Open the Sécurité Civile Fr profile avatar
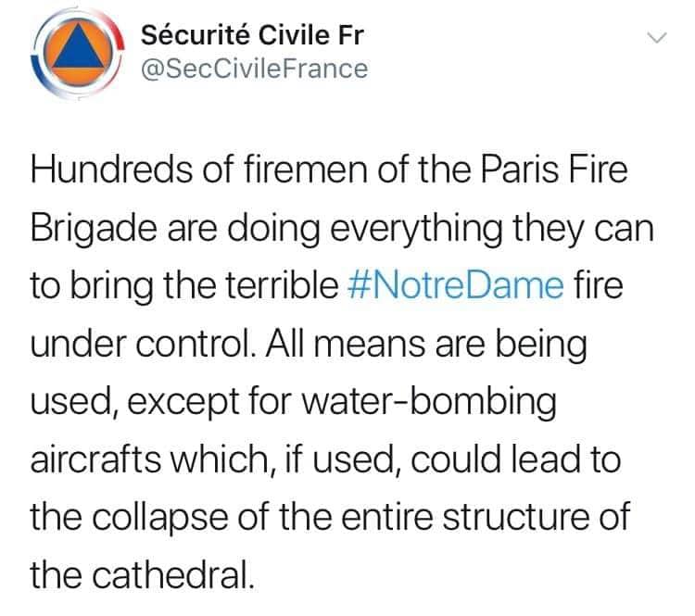Viewport: 695px width, 616px height. click(x=78, y=54)
